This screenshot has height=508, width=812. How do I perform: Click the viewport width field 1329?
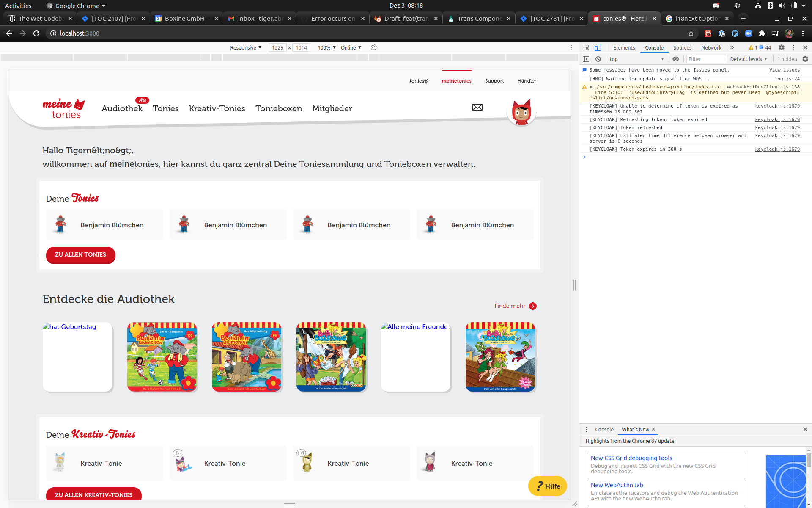tap(277, 47)
